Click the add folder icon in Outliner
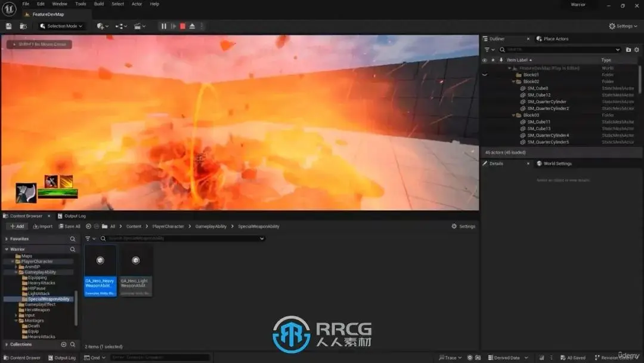 [628, 50]
